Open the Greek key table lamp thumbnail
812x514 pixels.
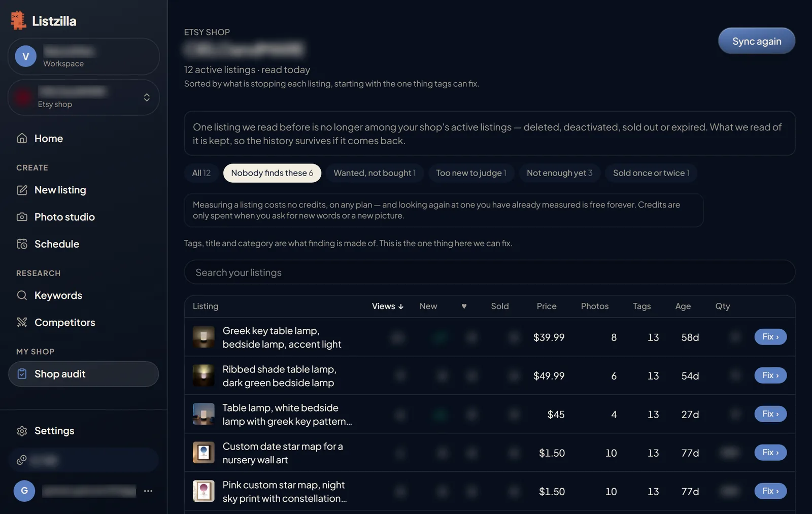pos(204,337)
